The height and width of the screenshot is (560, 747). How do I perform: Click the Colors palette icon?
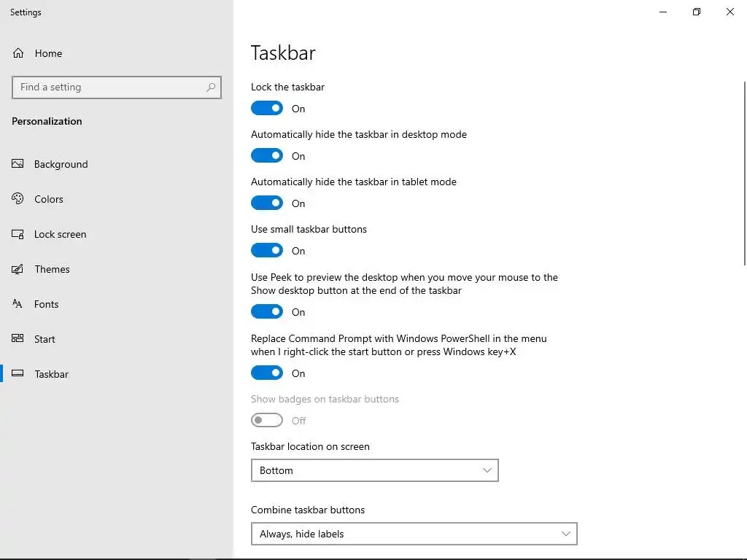tap(18, 199)
